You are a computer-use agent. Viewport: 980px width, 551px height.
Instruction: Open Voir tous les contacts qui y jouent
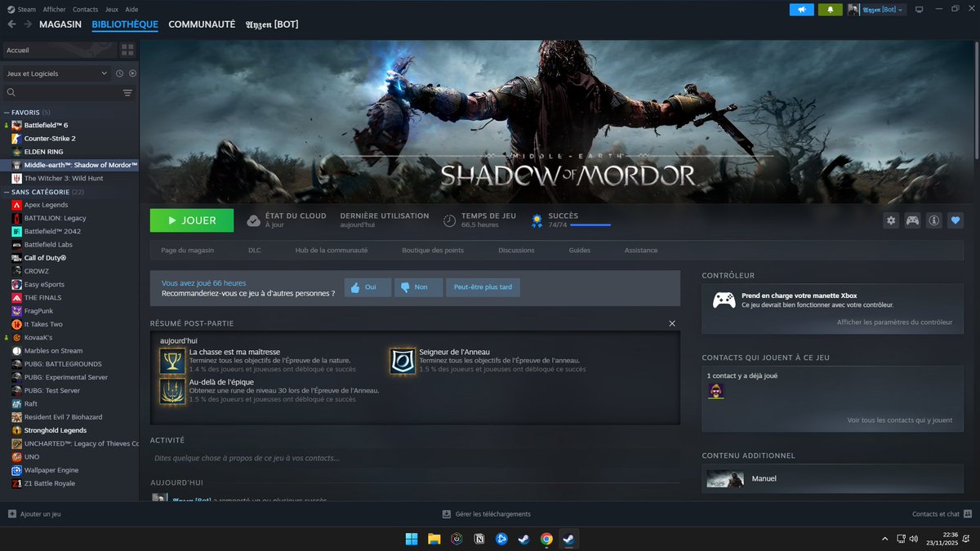(x=900, y=420)
